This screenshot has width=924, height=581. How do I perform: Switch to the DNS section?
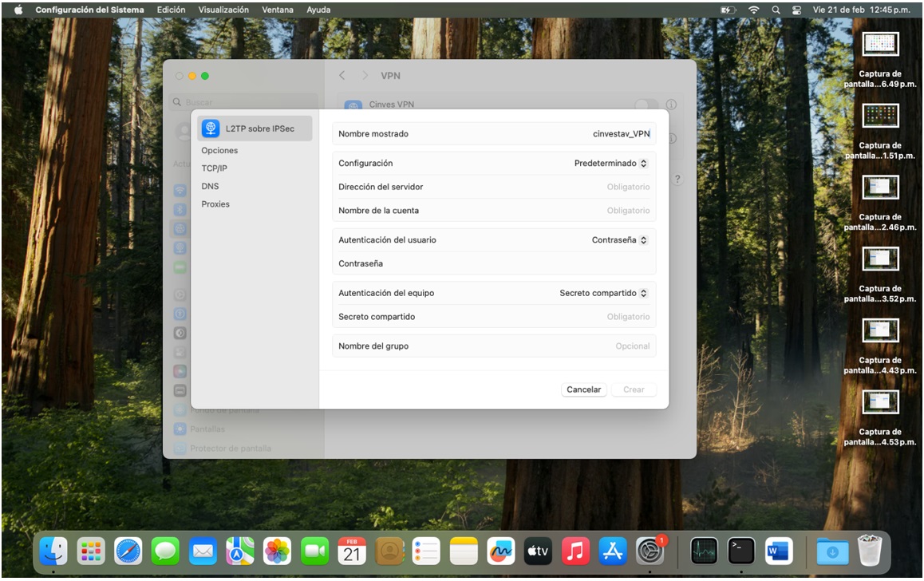point(210,186)
